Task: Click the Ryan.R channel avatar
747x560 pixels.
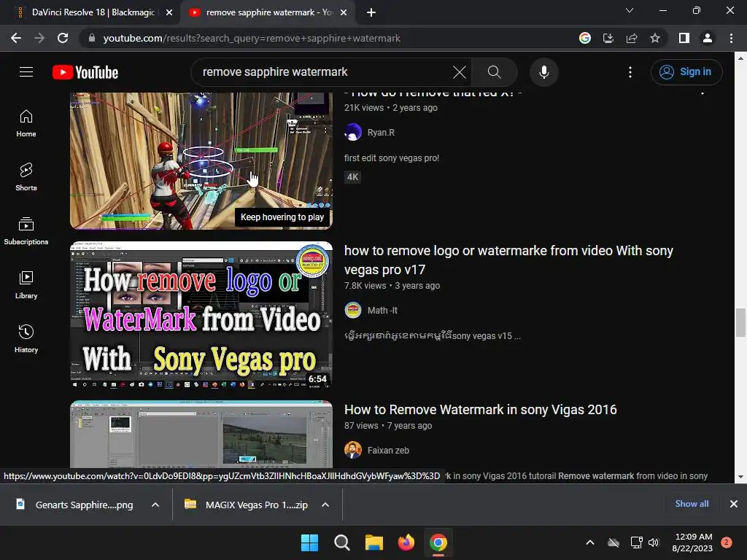Action: [353, 133]
